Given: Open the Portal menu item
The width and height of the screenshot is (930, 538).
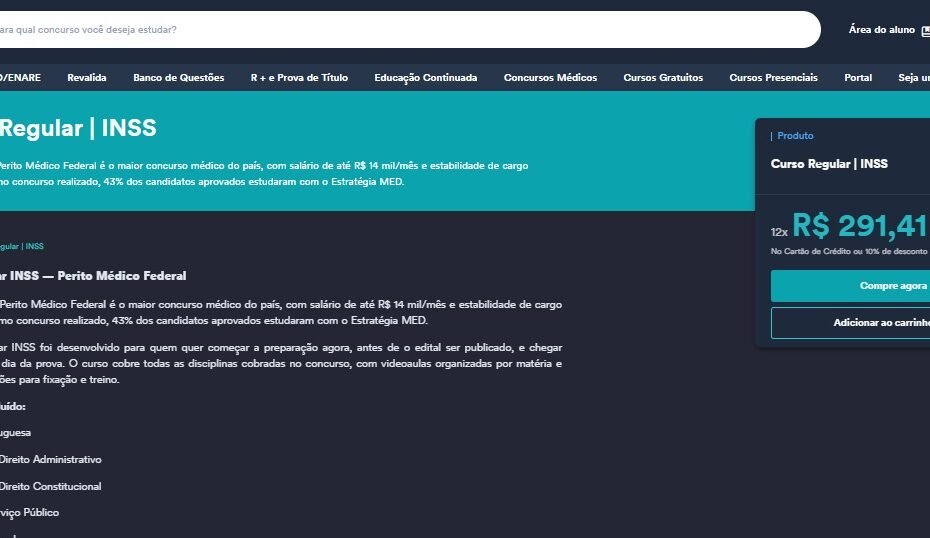Looking at the screenshot, I should [x=858, y=78].
